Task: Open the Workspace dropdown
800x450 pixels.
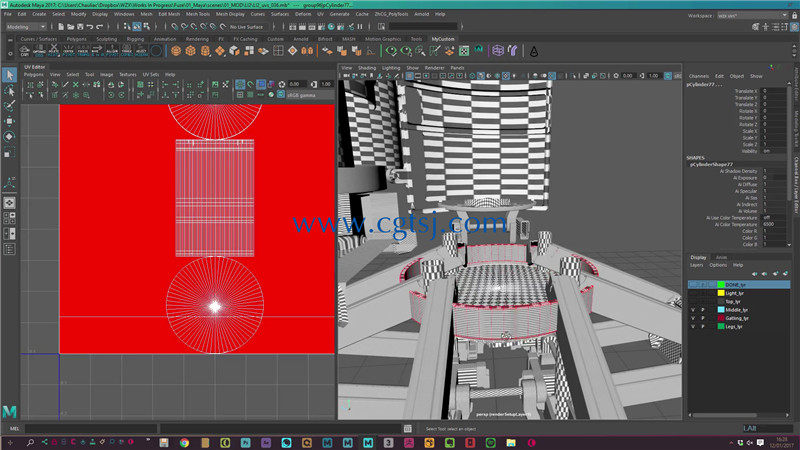Action: (x=753, y=16)
